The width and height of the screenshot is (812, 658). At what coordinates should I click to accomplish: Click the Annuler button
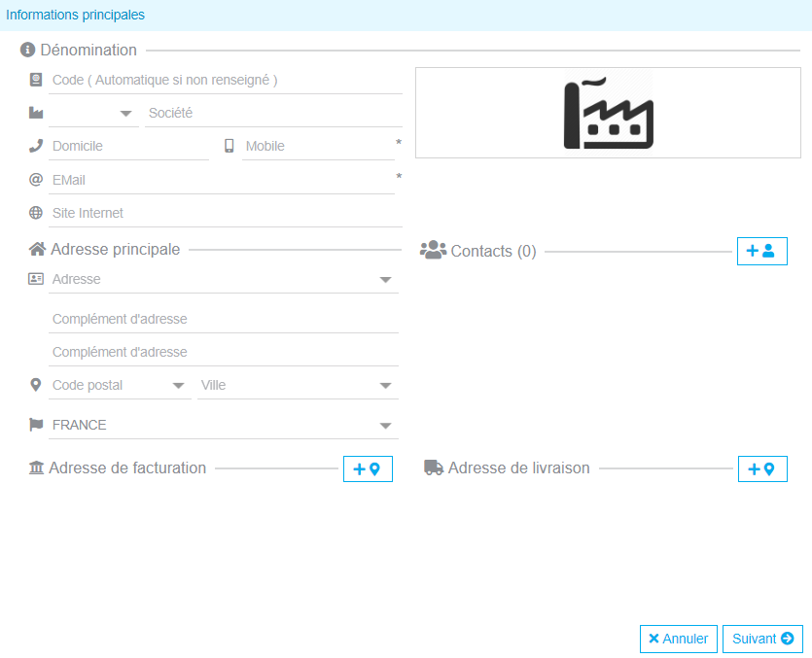tap(679, 639)
